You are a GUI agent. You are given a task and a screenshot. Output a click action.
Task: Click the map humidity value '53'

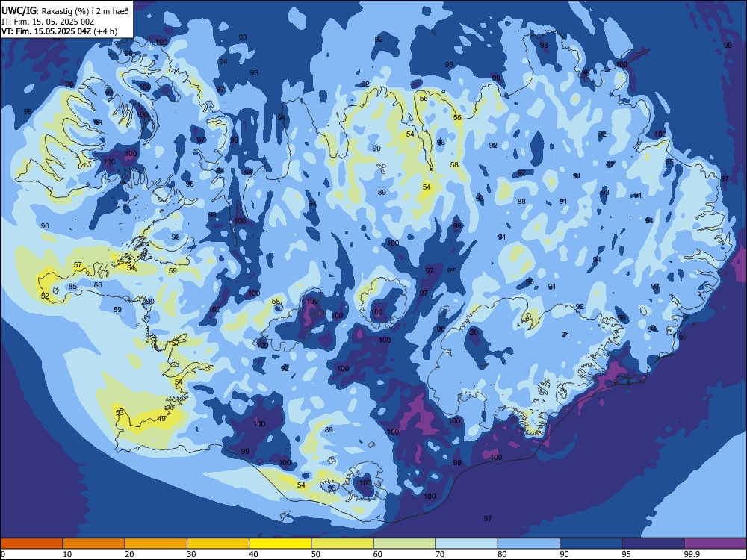[120, 412]
